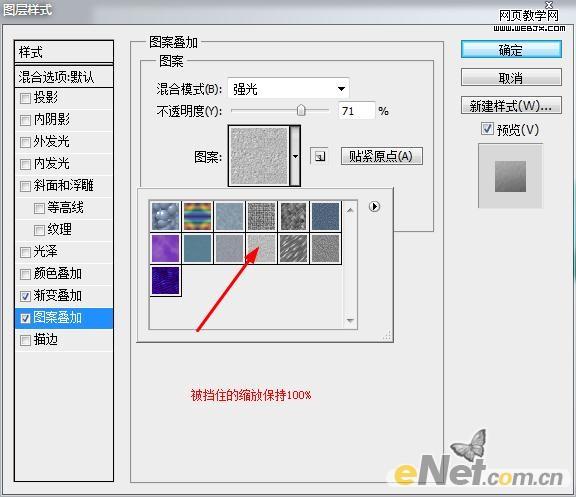Enable the 颜色叠加 color overlay checkbox
Viewport: 576px width, 497px height.
coord(25,274)
